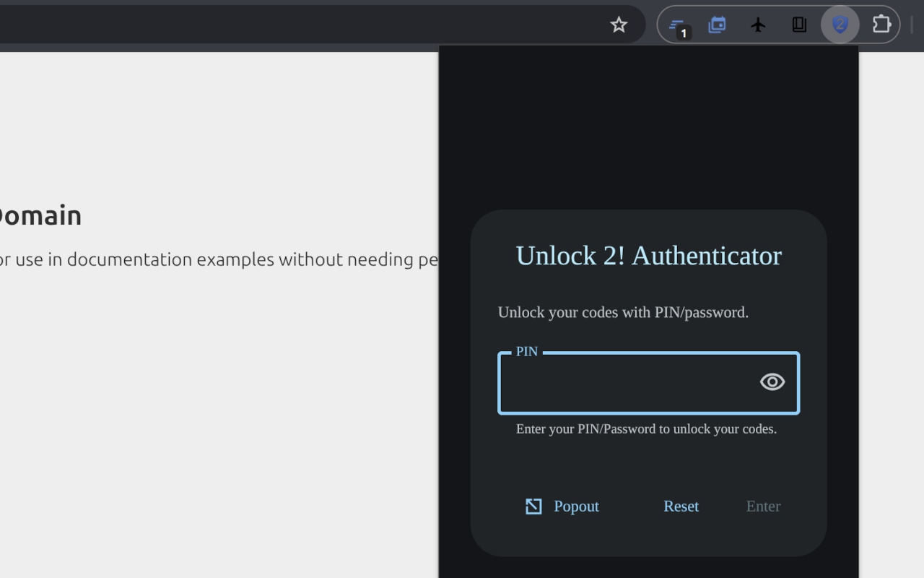Click the Popout diagonal-arrow icon
Viewport: 924px width, 578px height.
point(533,506)
